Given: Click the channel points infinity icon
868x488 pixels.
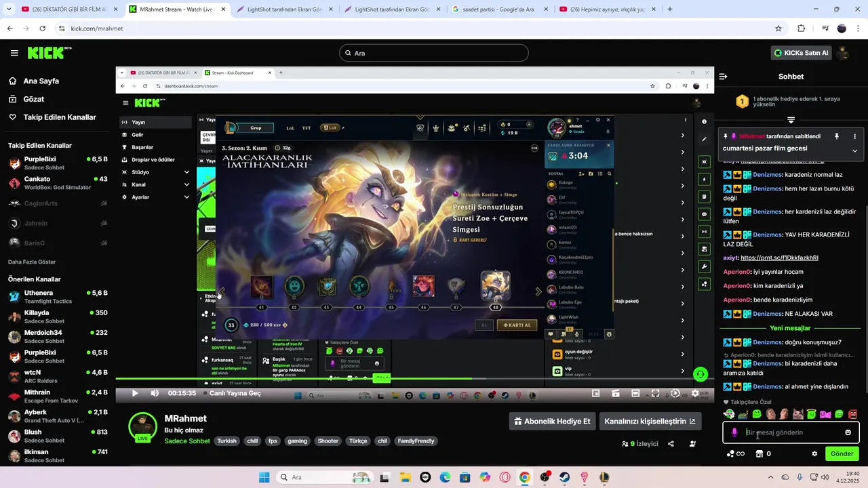Looking at the screenshot, I should pyautogui.click(x=736, y=453).
